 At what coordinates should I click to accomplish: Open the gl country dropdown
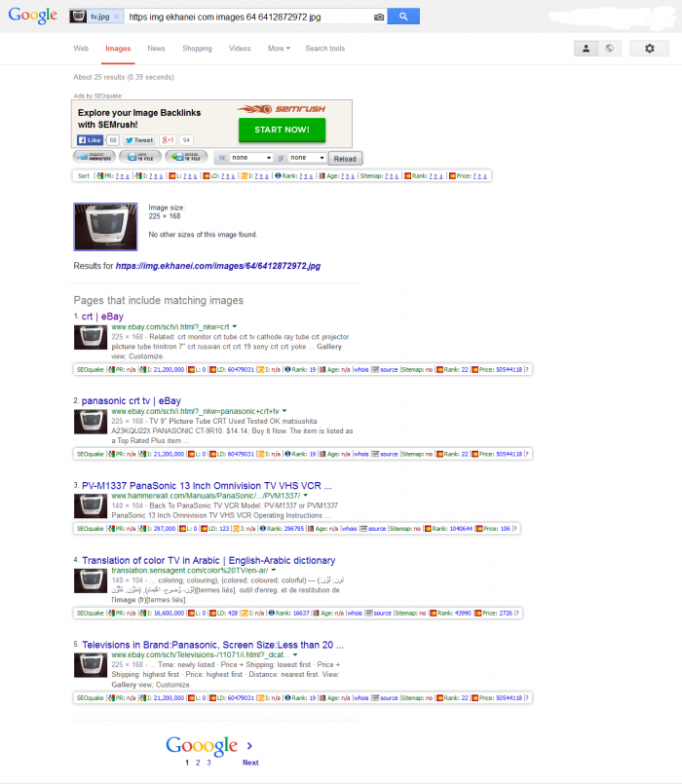click(x=307, y=158)
